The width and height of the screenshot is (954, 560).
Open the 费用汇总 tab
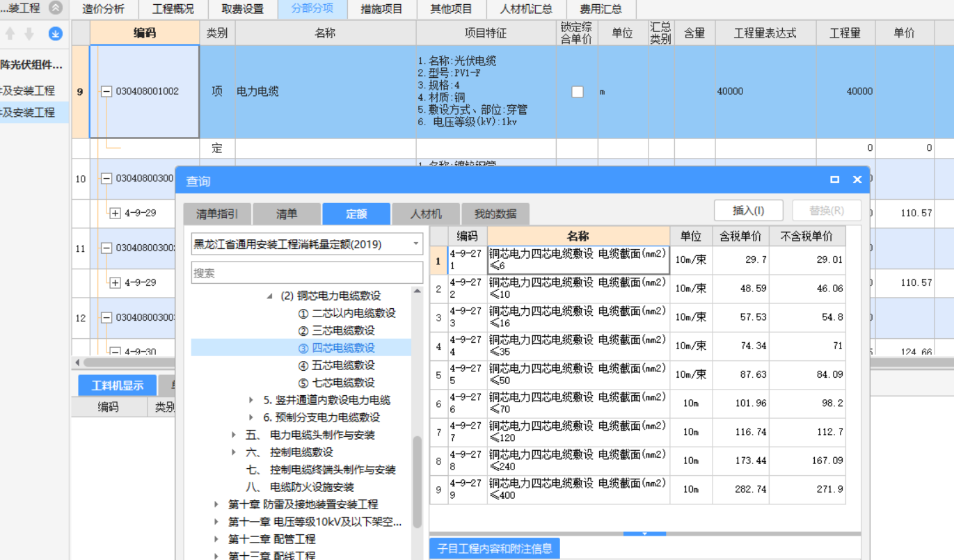point(602,9)
